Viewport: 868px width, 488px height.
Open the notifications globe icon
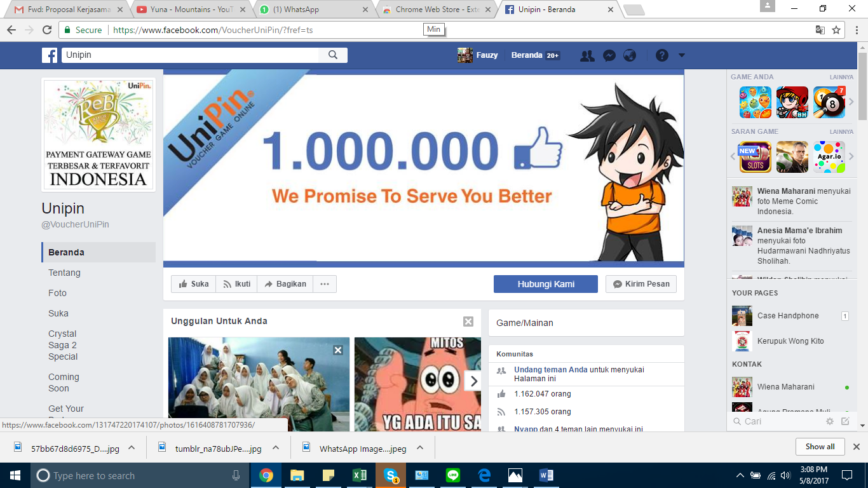pos(630,55)
